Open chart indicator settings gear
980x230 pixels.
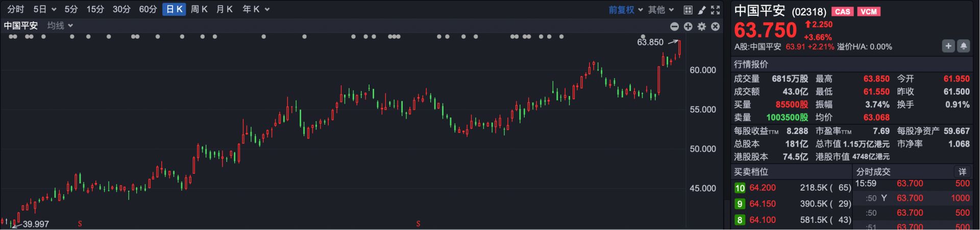tap(702, 27)
